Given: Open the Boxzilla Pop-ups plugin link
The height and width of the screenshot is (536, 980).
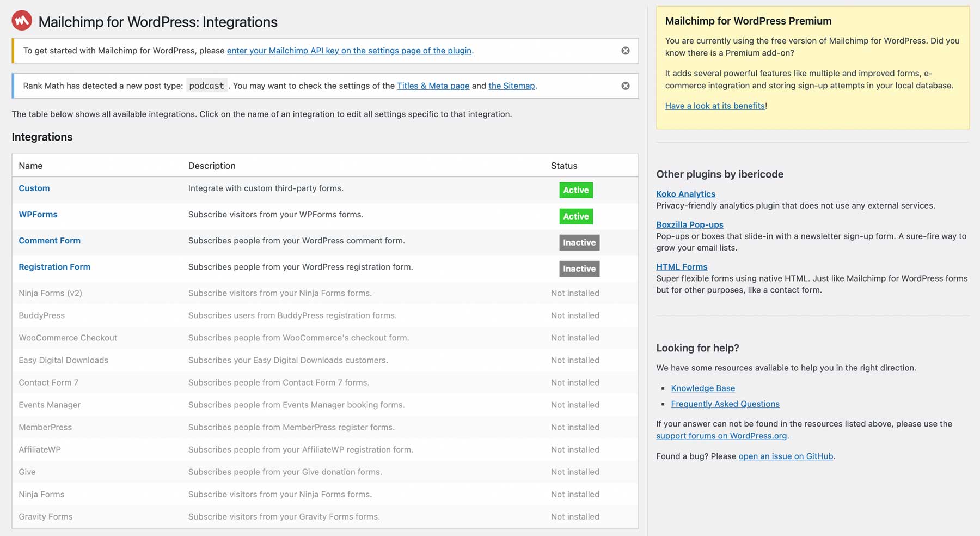Looking at the screenshot, I should (690, 224).
